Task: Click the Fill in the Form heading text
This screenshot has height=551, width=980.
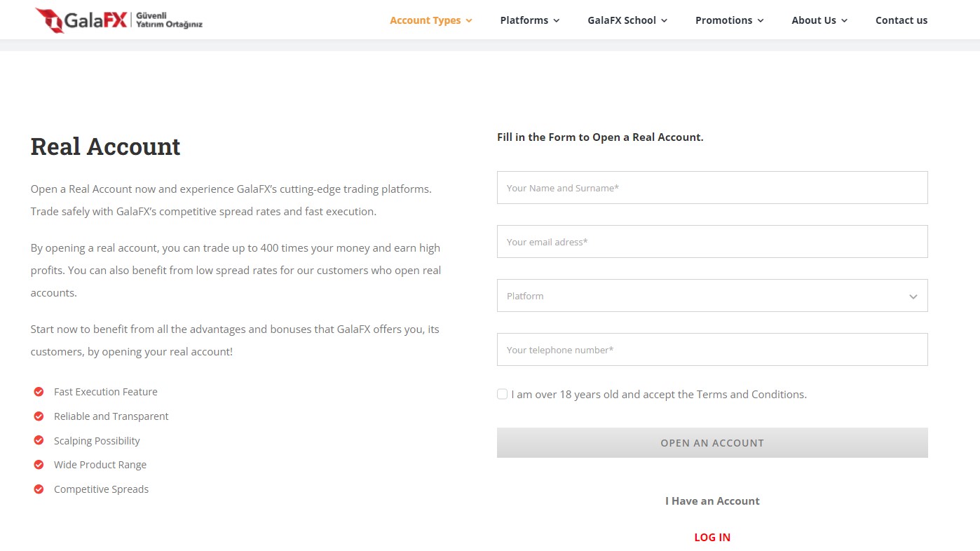Action: [x=600, y=137]
